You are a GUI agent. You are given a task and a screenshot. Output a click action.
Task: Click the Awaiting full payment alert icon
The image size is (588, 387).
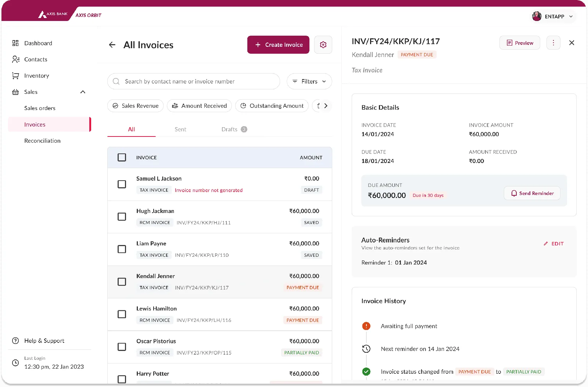[366, 326]
